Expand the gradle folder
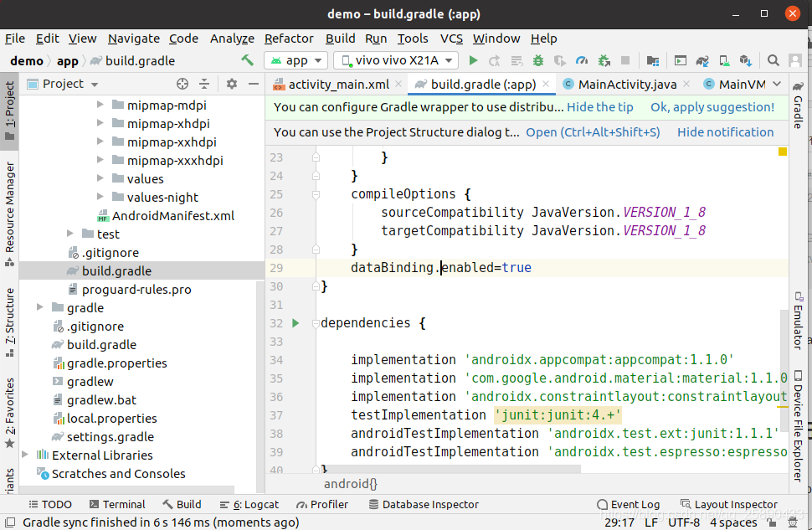This screenshot has height=530, width=812. 40,307
